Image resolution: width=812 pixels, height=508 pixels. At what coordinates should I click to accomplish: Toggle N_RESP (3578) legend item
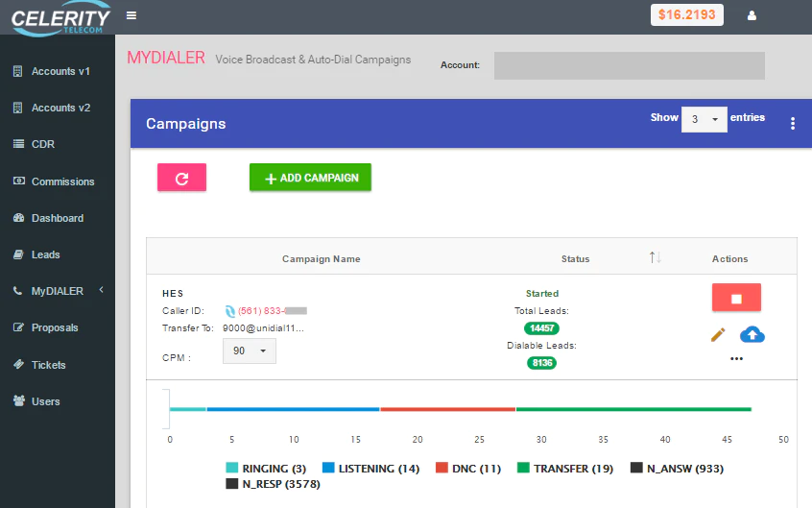273,484
